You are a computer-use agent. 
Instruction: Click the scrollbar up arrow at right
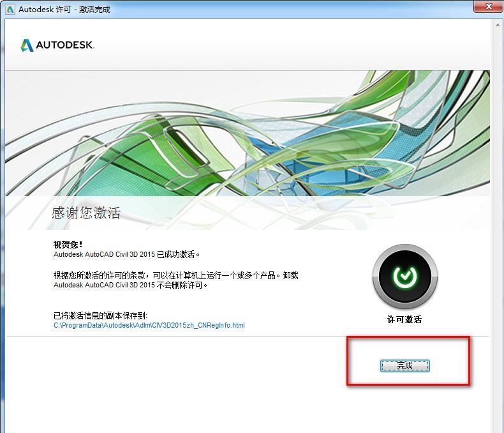pos(498,25)
